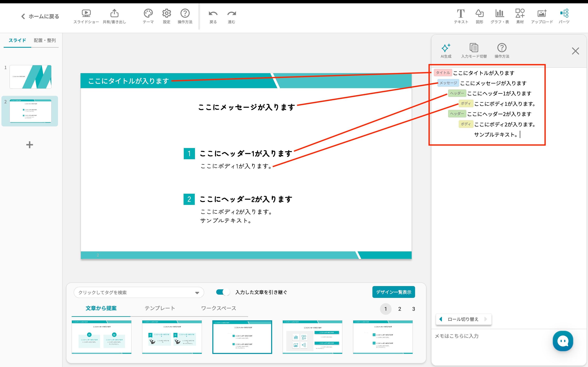The width and height of the screenshot is (588, 367).
Task: Insert a graph or table (グラフ・表)
Action: click(x=500, y=16)
